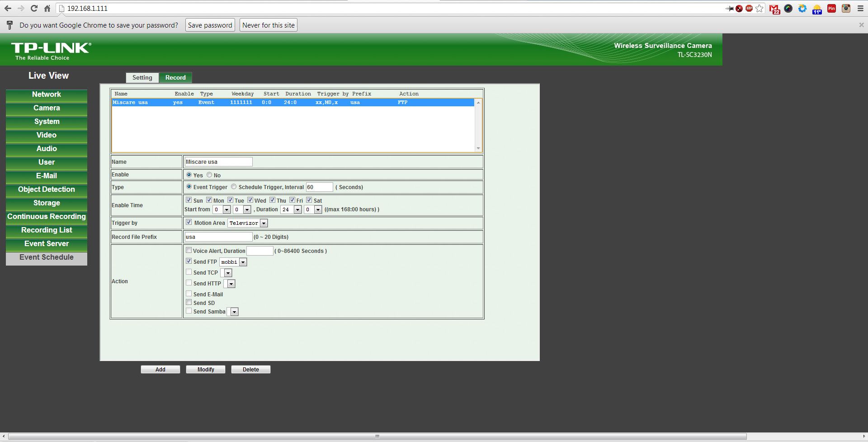
Task: Click the red Pin extension icon
Action: tap(831, 8)
